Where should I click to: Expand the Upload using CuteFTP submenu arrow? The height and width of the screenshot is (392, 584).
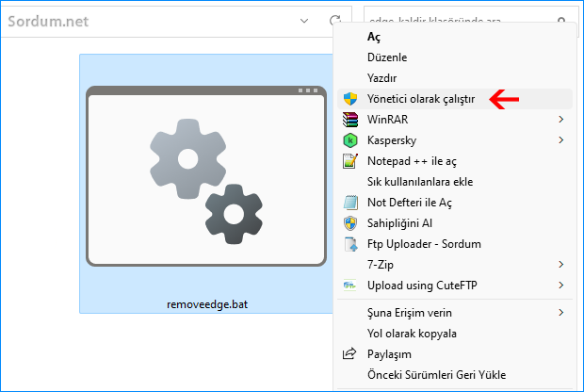pyautogui.click(x=561, y=286)
